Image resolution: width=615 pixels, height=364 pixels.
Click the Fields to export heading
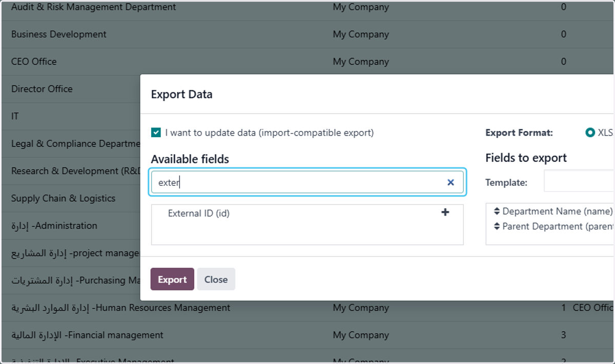[526, 158]
